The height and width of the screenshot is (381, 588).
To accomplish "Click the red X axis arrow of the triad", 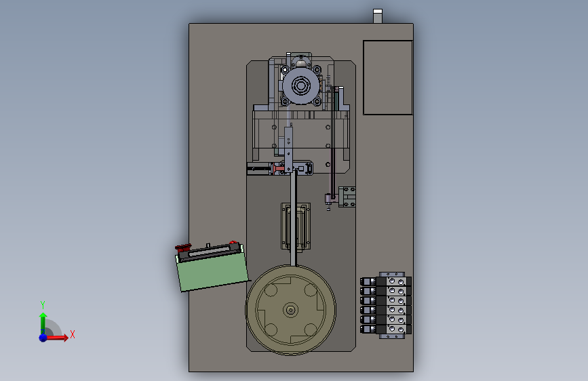I will pyautogui.click(x=57, y=338).
